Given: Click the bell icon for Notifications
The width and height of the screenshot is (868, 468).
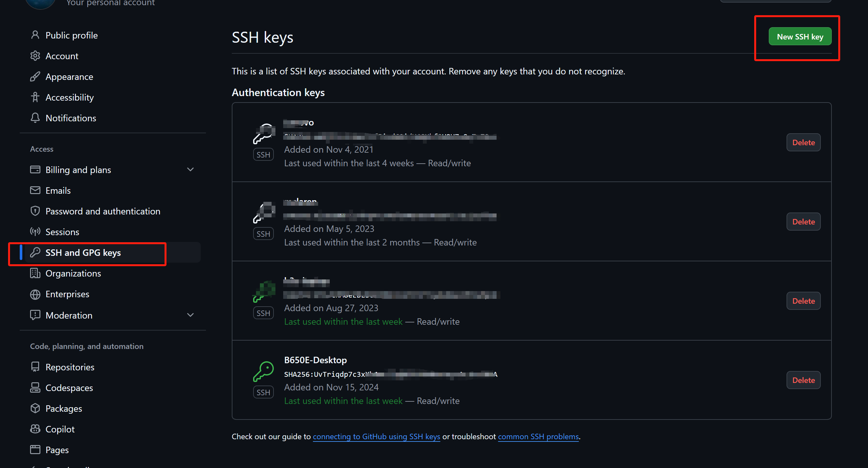Looking at the screenshot, I should 35,118.
